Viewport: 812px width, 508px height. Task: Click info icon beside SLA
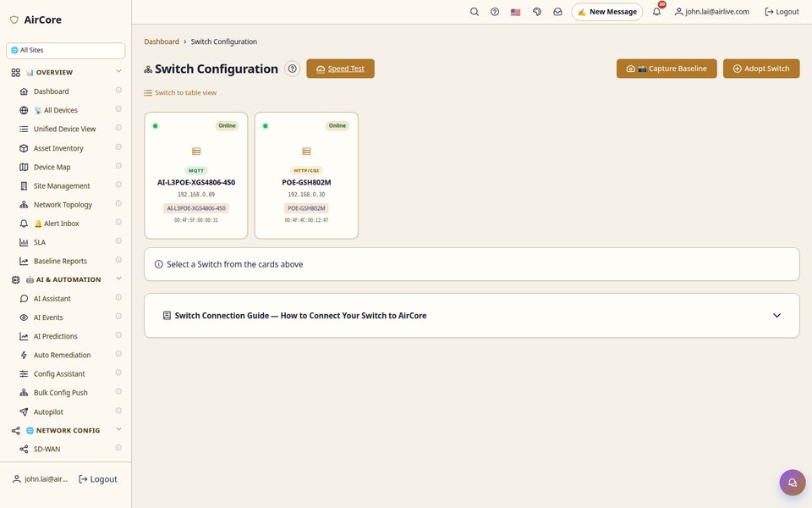(x=118, y=241)
